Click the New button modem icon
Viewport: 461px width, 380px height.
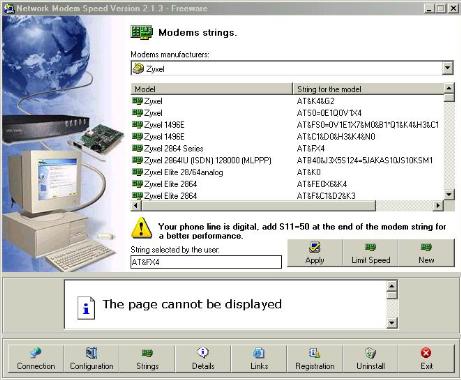point(426,247)
